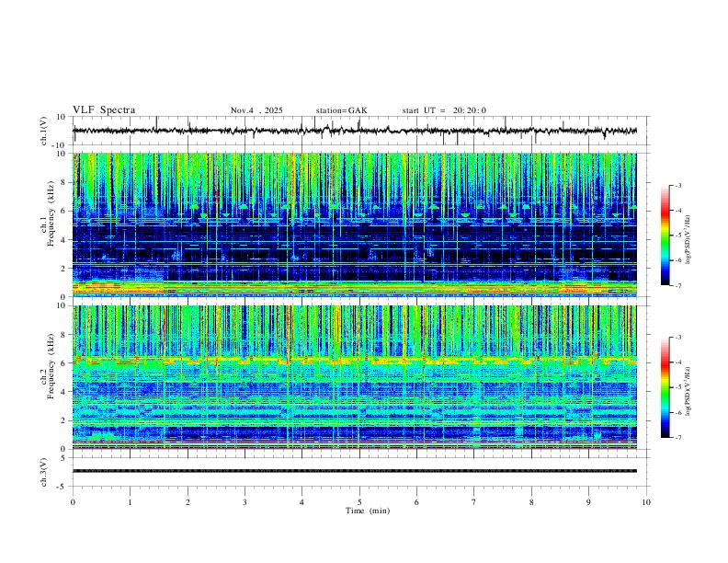Click the "-7" tick on ch.1 color bar
Screen dimensions: 728x563
(x=678, y=286)
